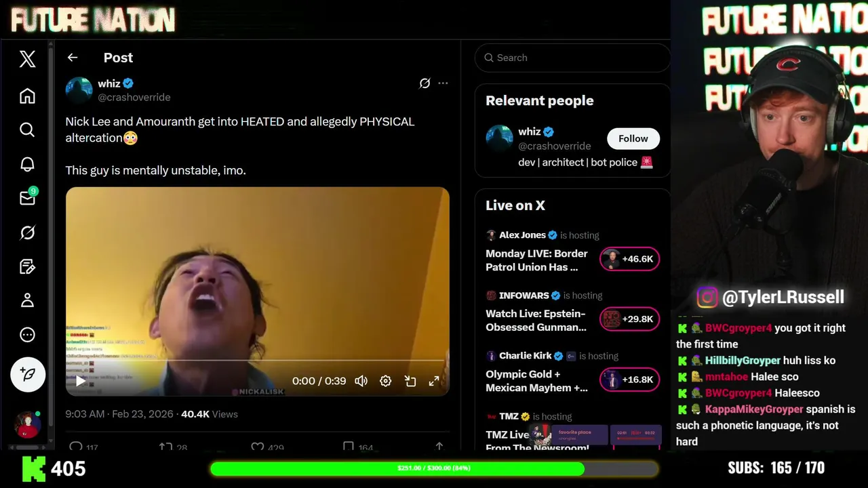Viewport: 868px width, 488px height.
Task: Bookmark the post
Action: click(x=348, y=447)
